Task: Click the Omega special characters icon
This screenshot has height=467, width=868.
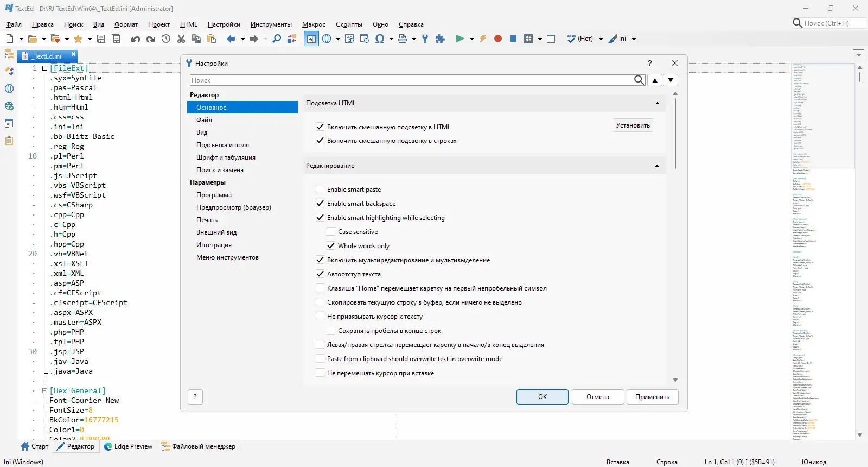Action: pos(380,39)
